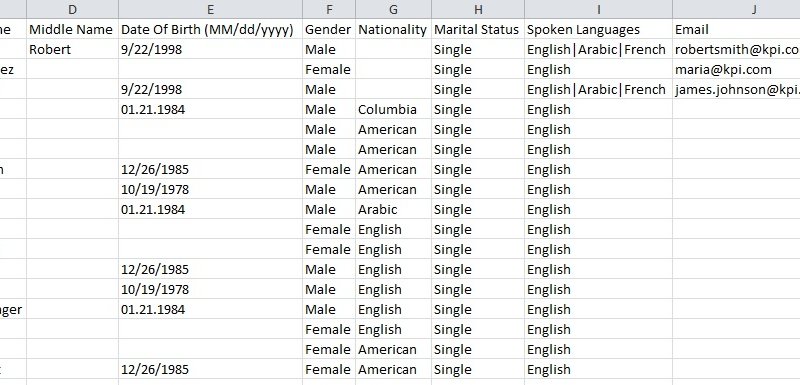Viewport: 800px width, 385px height.
Task: Select column E header
Action: coord(210,9)
